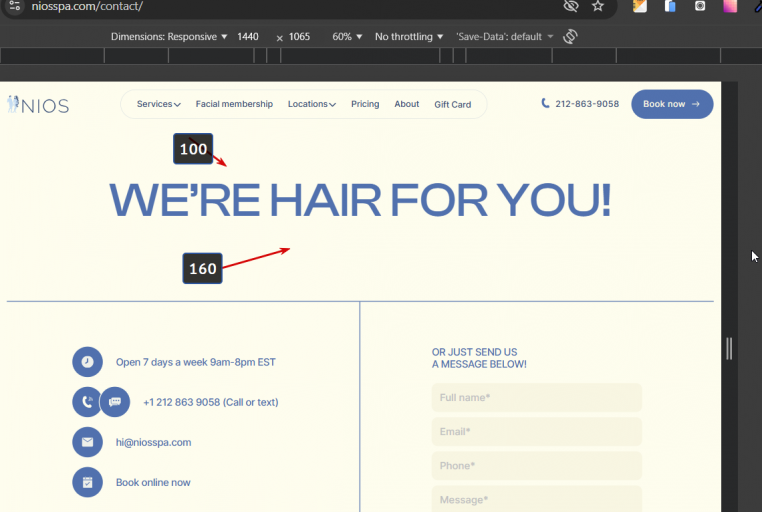Click the rotate device icon
Screen dimensions: 762x512
(x=570, y=36)
